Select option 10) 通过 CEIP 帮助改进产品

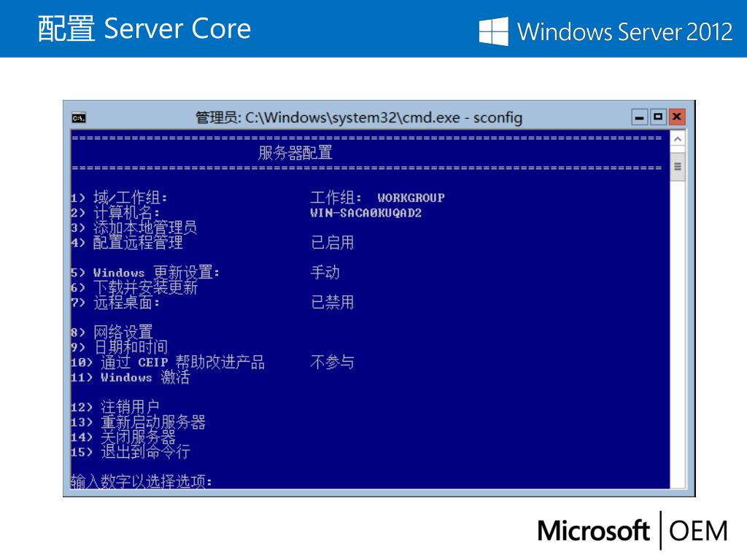pos(168,362)
